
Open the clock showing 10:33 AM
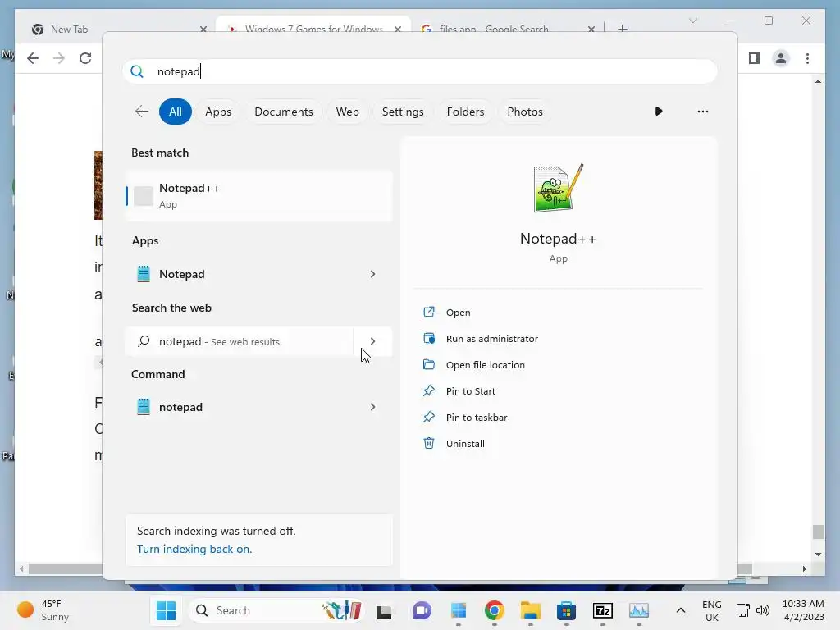pos(803,610)
